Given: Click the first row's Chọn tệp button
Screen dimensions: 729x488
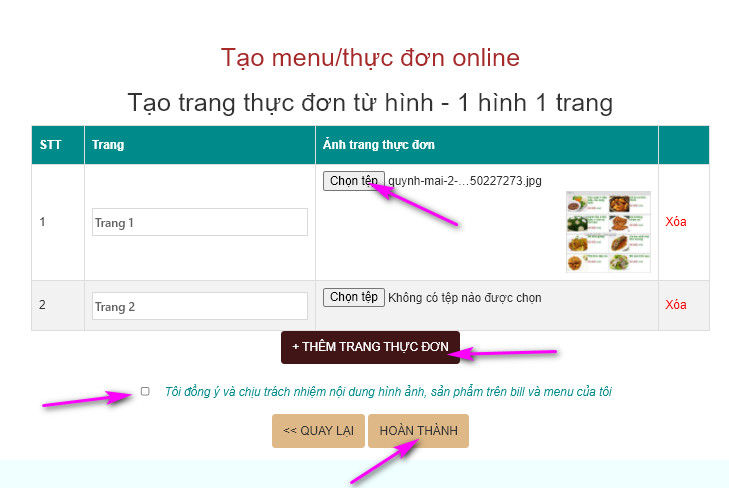Looking at the screenshot, I should (x=353, y=181).
